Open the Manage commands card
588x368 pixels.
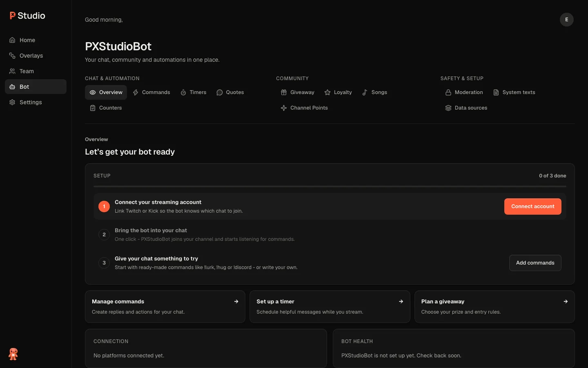point(165,307)
